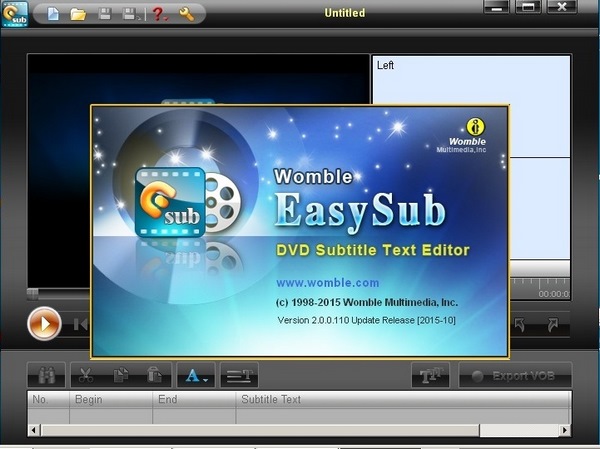Screen dimensions: 600x449
Task: Click the right-pointing arrow icon near timeline
Action: coord(553,325)
